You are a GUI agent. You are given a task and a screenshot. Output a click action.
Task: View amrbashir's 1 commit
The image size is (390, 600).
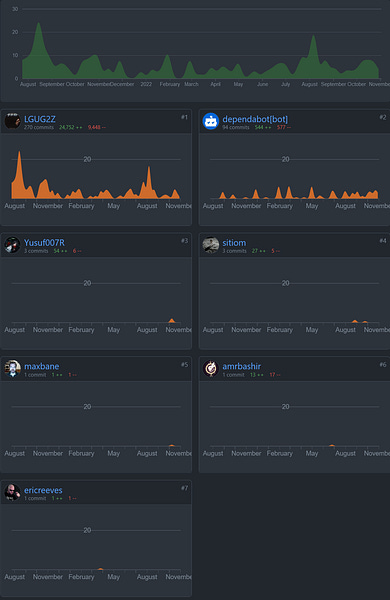pos(233,375)
